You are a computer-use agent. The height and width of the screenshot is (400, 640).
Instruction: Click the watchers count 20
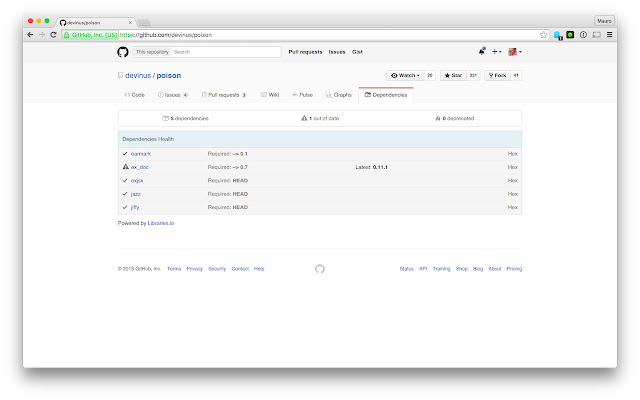430,76
